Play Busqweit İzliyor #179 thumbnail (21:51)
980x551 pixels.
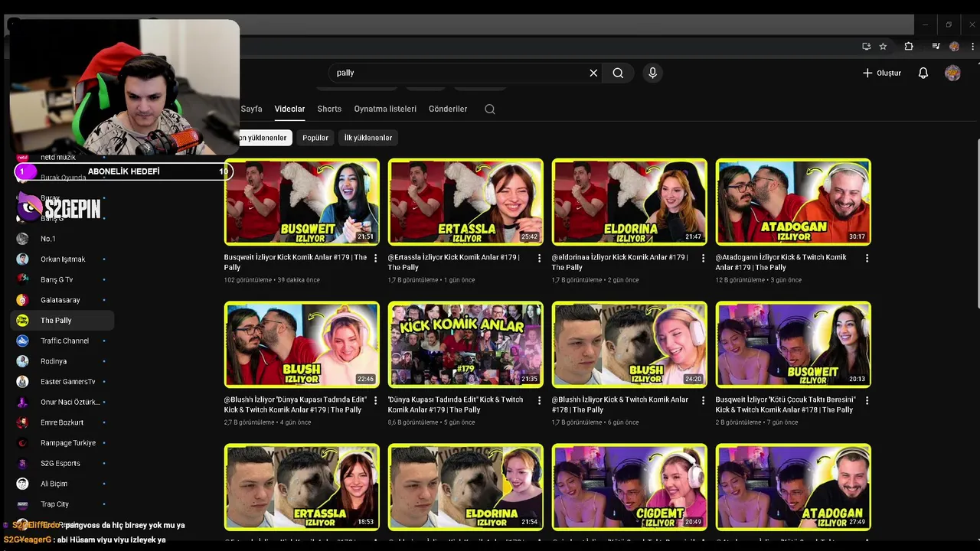[x=302, y=202]
